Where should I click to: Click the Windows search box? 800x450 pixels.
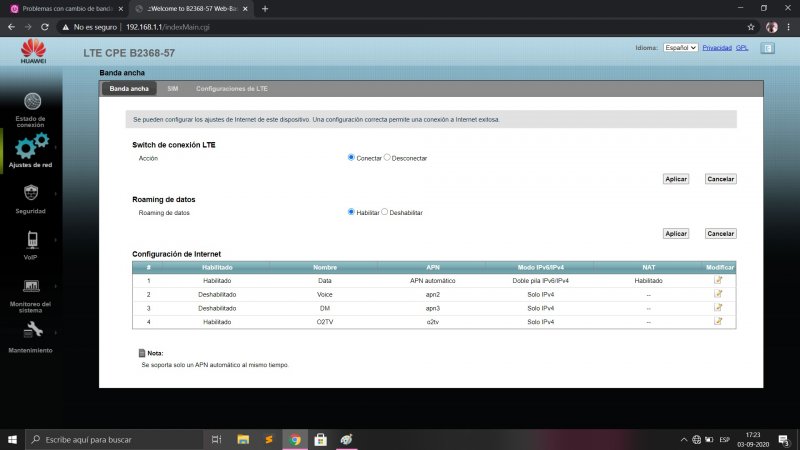click(x=114, y=439)
